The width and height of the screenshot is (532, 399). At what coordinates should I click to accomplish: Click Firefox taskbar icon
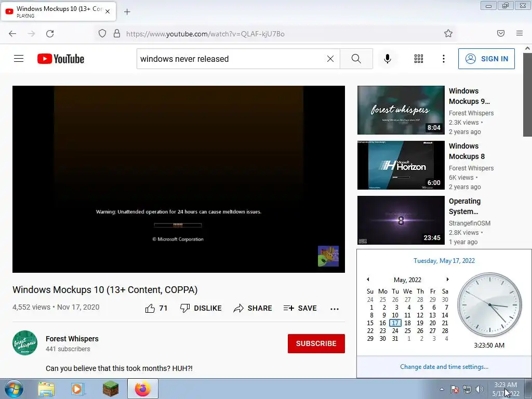click(143, 389)
